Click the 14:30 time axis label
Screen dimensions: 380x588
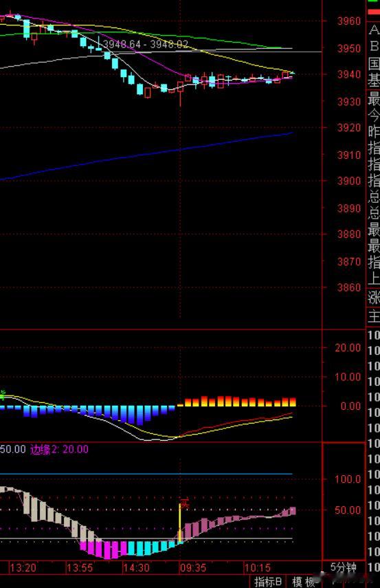click(x=136, y=567)
